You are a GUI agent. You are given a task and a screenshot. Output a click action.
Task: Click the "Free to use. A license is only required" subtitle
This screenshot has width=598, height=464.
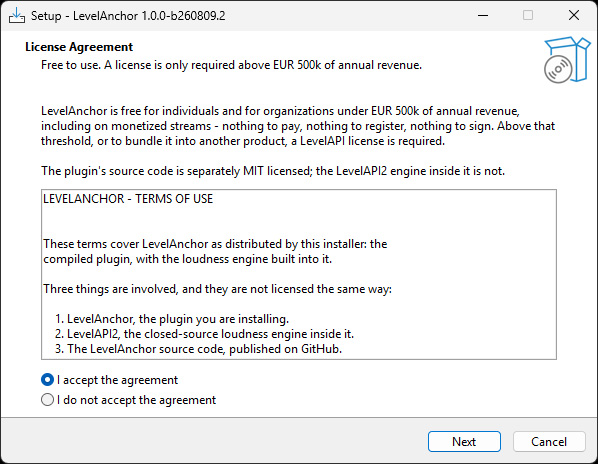click(231, 65)
